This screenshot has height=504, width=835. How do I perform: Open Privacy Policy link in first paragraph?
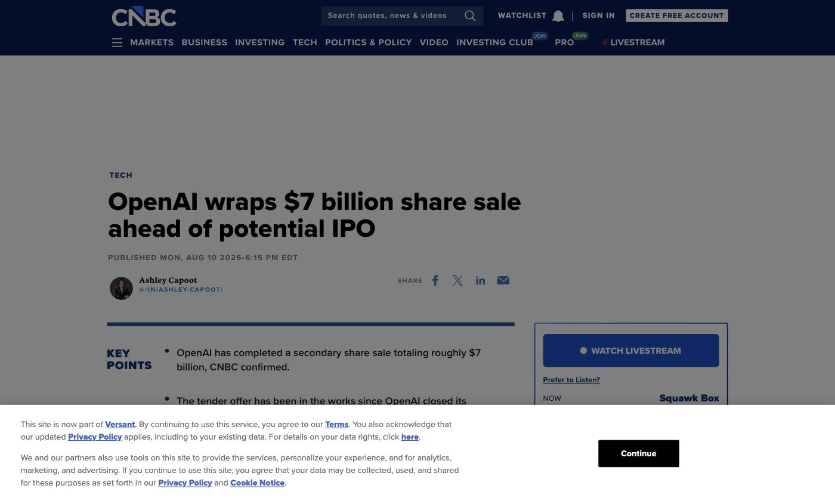95,437
